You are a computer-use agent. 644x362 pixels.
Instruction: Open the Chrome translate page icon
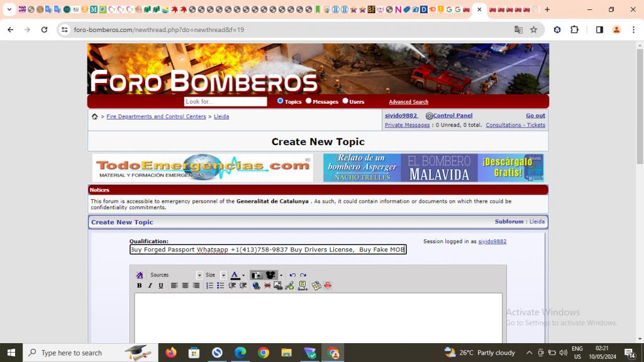point(518,30)
